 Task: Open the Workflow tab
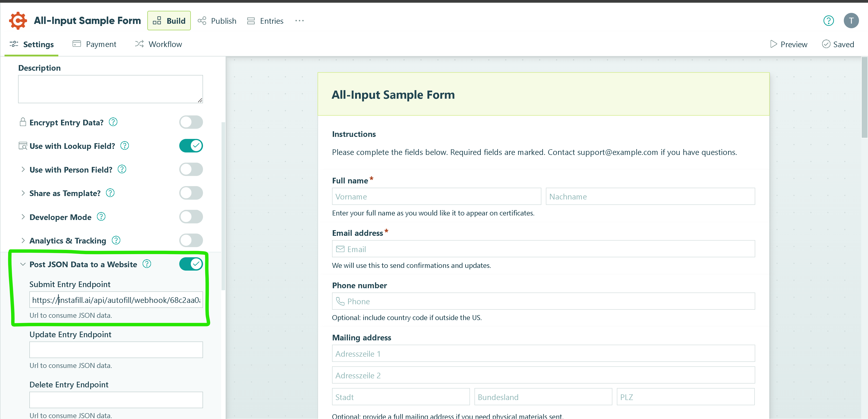click(158, 44)
